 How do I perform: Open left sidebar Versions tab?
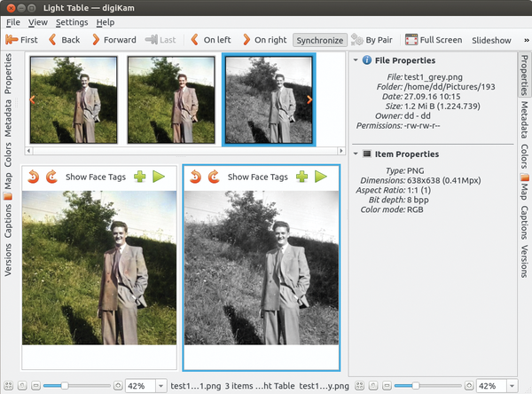8,260
